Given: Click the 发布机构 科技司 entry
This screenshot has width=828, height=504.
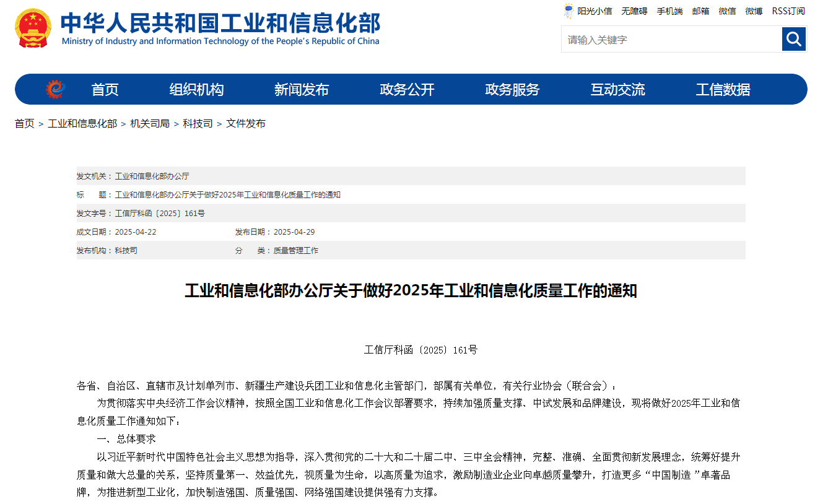Looking at the screenshot, I should point(107,250).
